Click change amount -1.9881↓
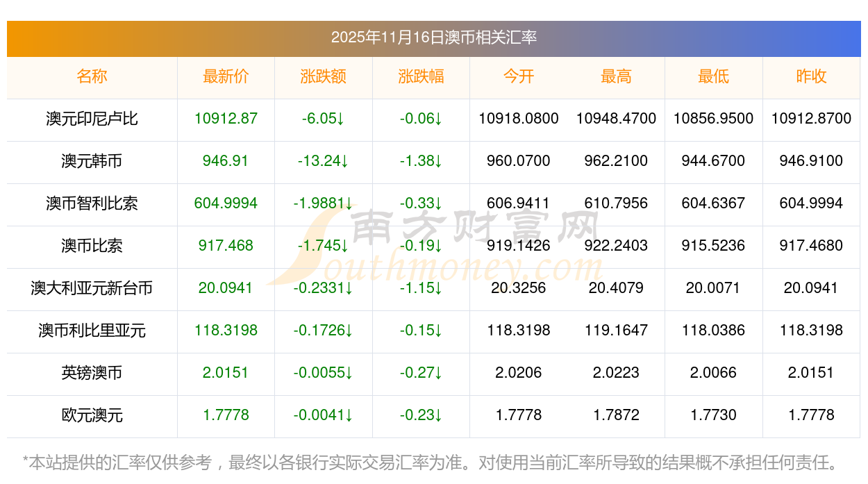 [324, 203]
